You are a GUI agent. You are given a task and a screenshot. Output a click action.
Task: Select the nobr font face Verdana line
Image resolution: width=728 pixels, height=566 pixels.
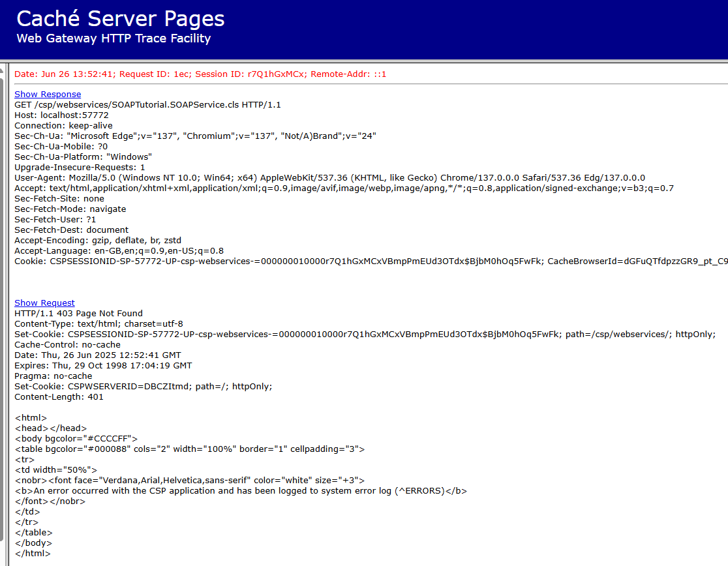coord(189,481)
